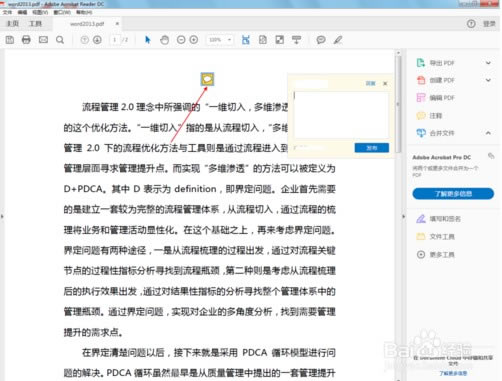502x381 pixels.
Task: Activate the selection arrow tool
Action: coord(148,40)
